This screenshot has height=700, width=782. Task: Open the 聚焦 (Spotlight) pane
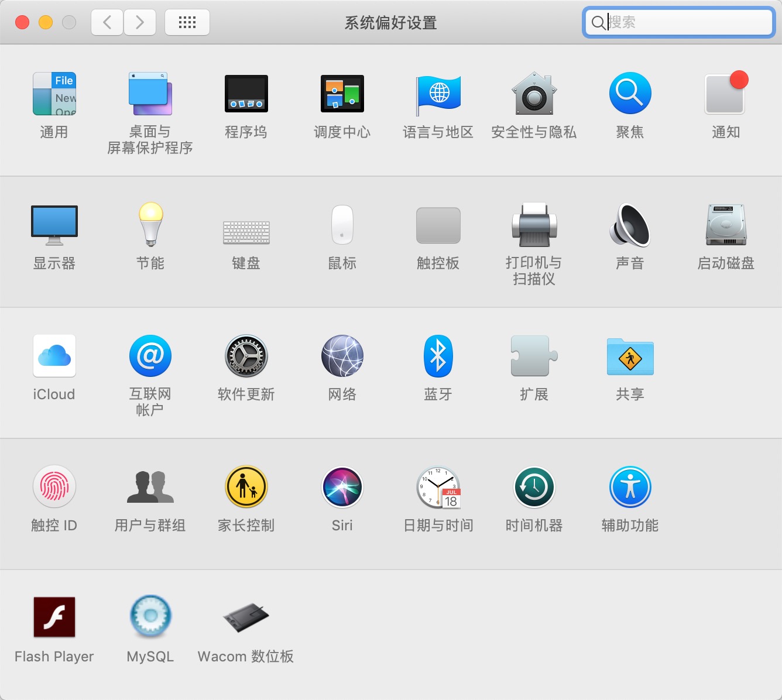click(630, 94)
